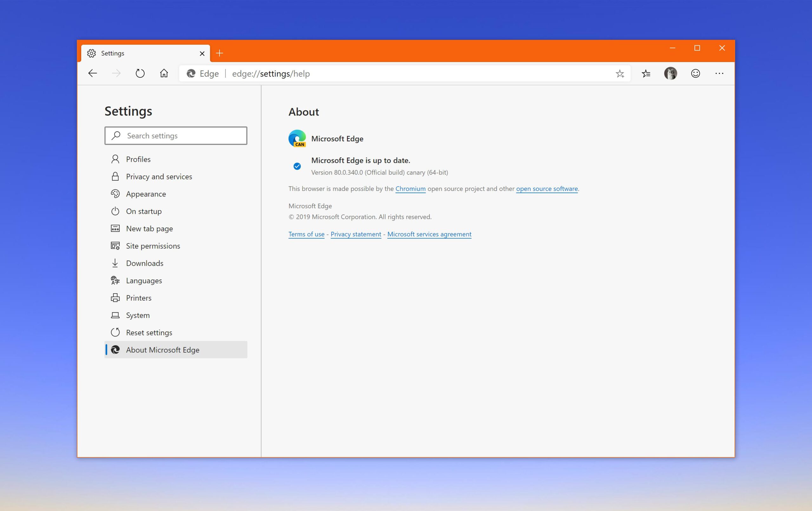The image size is (812, 511).
Task: Open Reset settings section
Action: (176, 332)
